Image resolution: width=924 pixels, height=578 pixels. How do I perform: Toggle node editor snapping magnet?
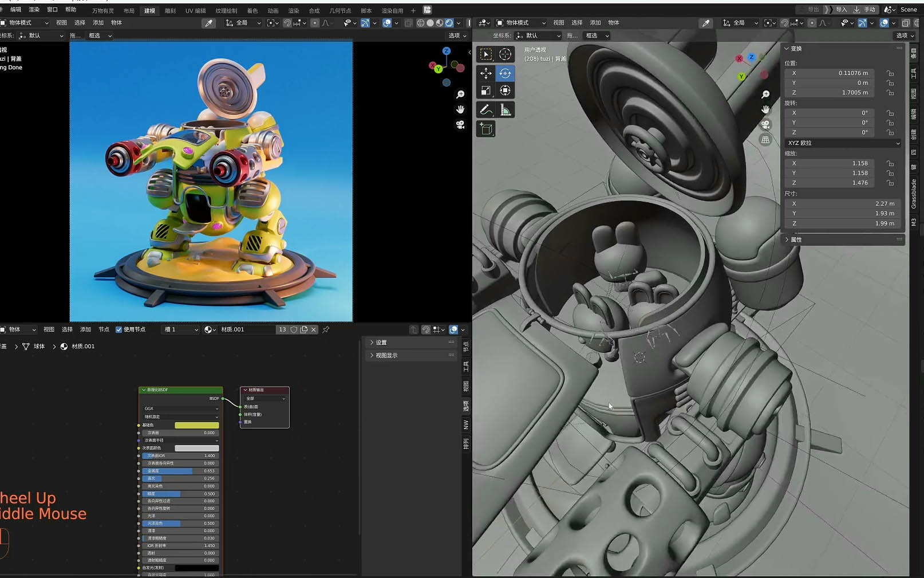tap(426, 329)
